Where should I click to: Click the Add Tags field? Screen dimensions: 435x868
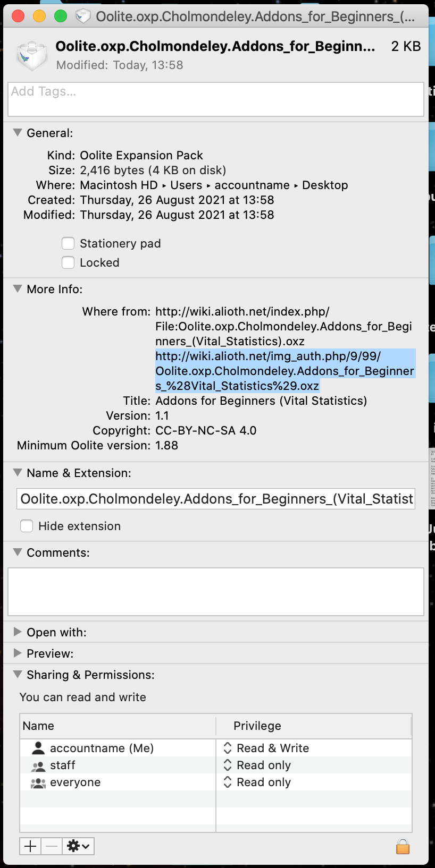[216, 99]
